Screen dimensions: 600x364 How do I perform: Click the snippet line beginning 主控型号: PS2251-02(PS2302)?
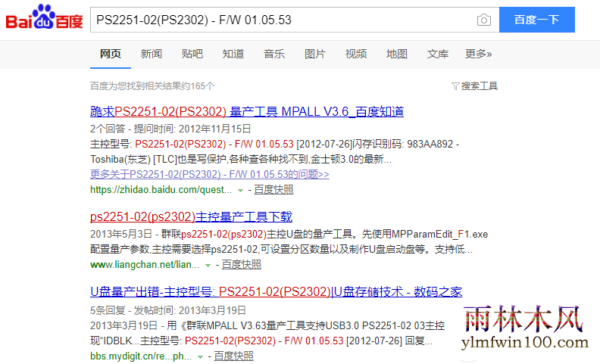point(275,144)
